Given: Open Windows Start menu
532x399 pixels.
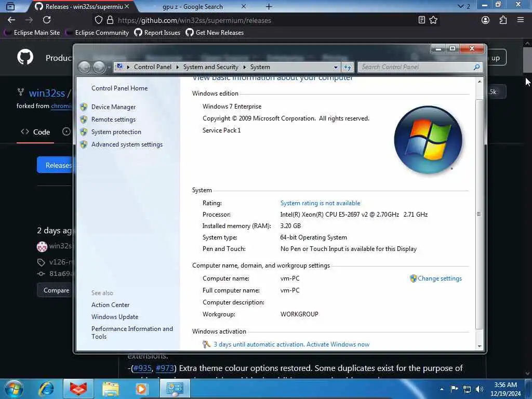Looking at the screenshot, I should (14, 389).
